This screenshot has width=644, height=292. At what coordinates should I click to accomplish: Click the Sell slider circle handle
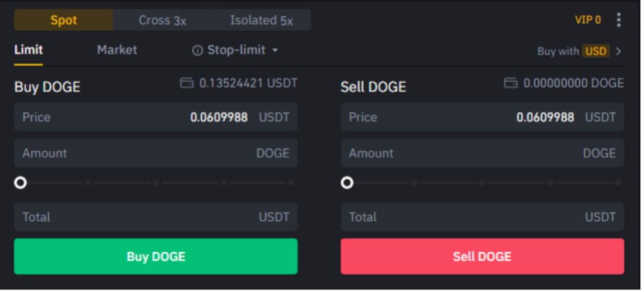click(x=347, y=183)
